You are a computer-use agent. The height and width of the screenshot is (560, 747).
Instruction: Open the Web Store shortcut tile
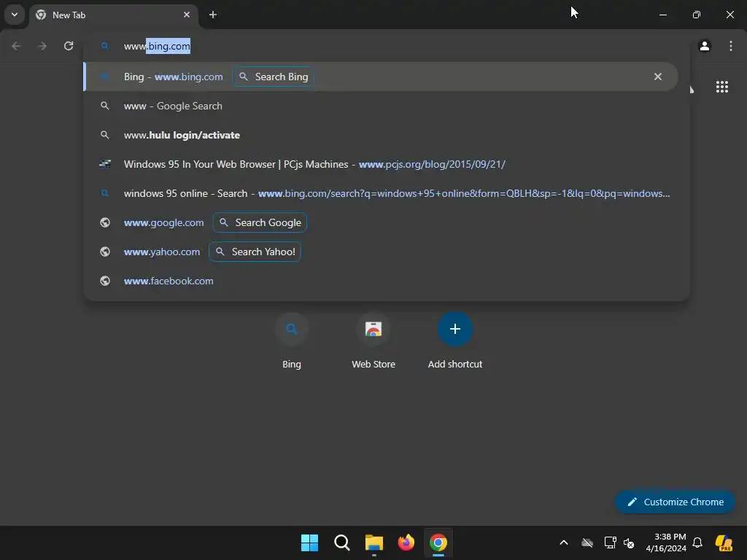click(373, 341)
